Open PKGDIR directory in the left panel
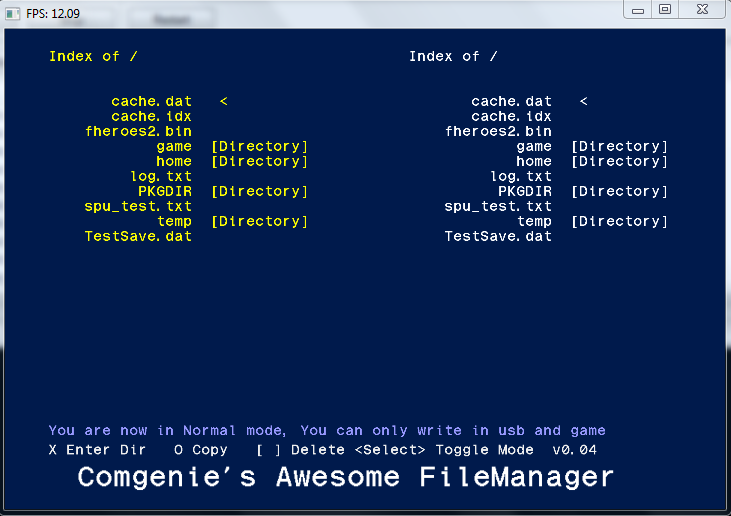 point(165,191)
